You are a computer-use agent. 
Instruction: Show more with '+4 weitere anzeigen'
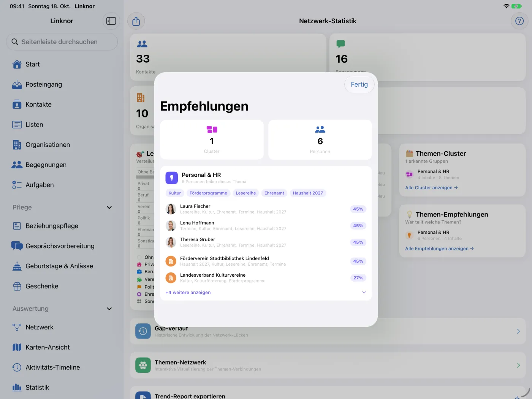click(188, 293)
